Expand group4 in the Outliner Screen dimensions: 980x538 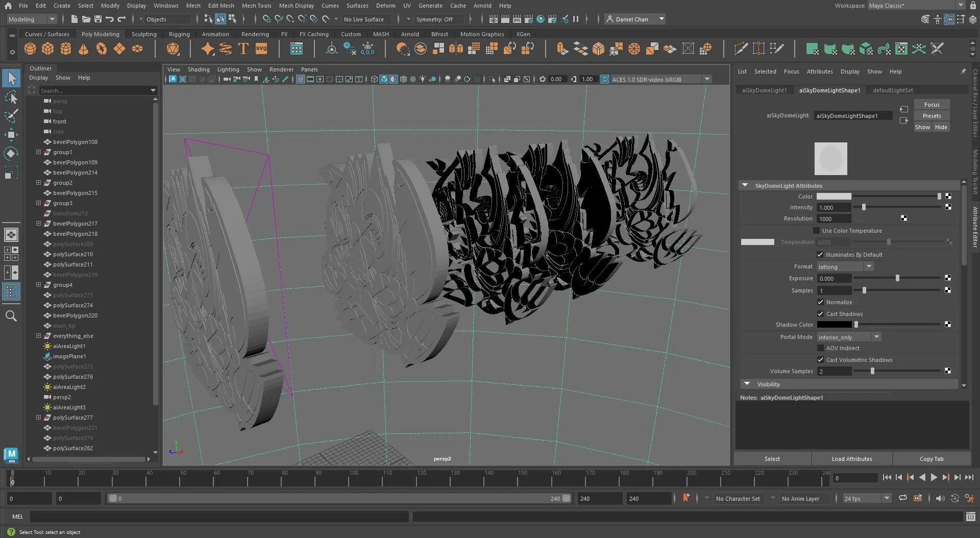click(x=38, y=285)
